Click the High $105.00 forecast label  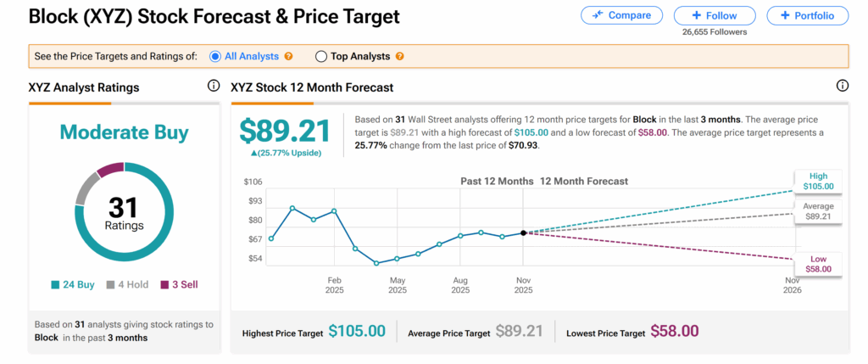pyautogui.click(x=817, y=181)
